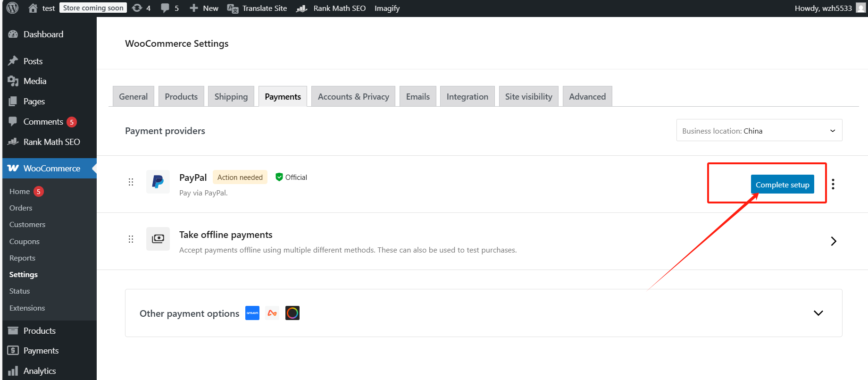Screen dimensions: 868x380
Task: Open the Accounts & Privacy tab
Action: click(353, 97)
